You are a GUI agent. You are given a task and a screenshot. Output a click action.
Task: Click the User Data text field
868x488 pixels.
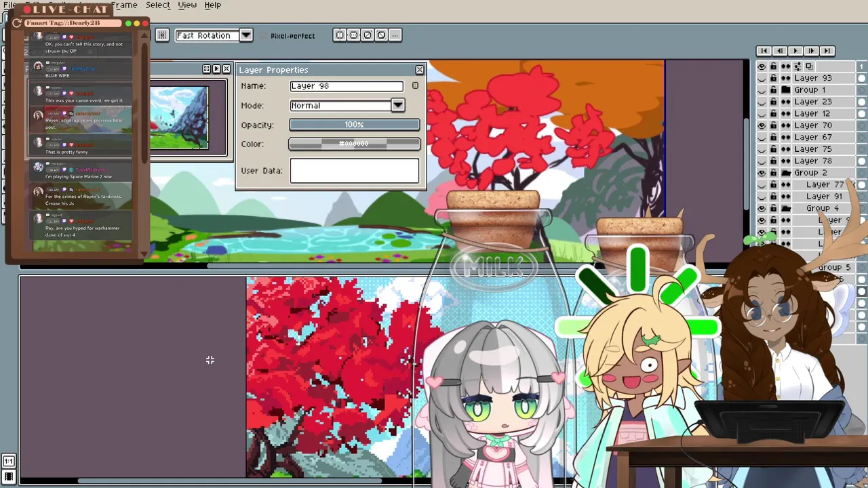(x=355, y=171)
